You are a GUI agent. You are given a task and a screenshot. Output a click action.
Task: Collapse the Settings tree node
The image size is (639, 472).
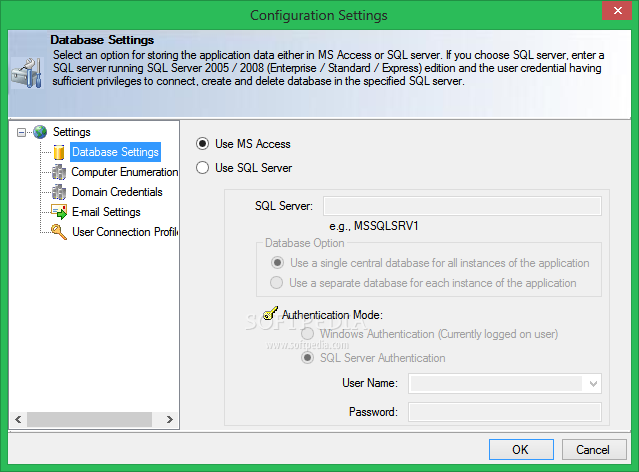pos(21,132)
